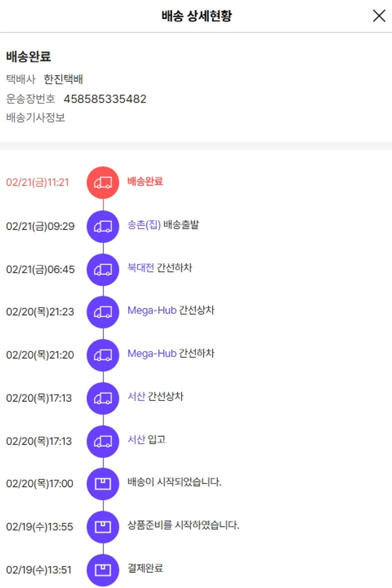Click the red delivery complete truck icon

click(x=103, y=182)
